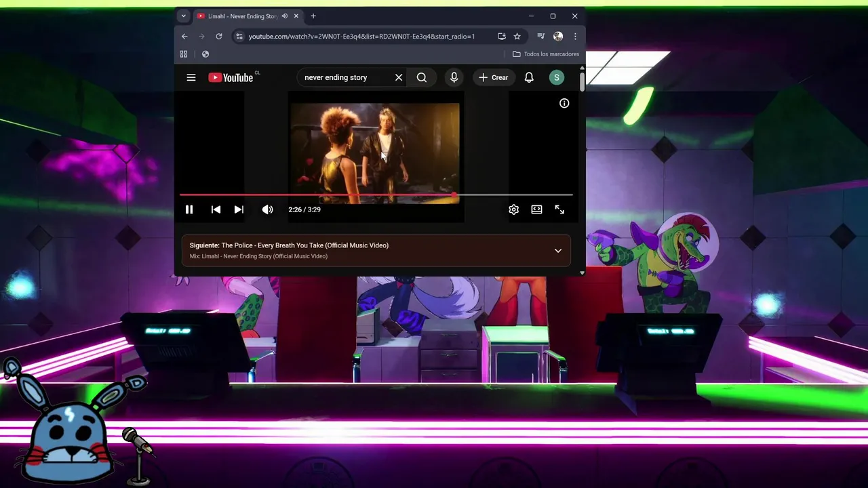
Task: Start voice search with the microphone
Action: [x=454, y=77]
